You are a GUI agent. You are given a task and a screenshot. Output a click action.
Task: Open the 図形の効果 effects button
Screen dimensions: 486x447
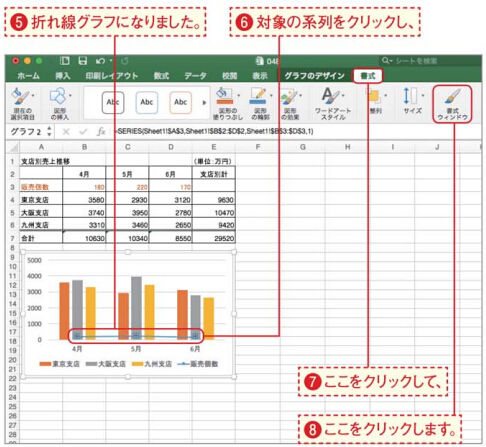coord(290,104)
